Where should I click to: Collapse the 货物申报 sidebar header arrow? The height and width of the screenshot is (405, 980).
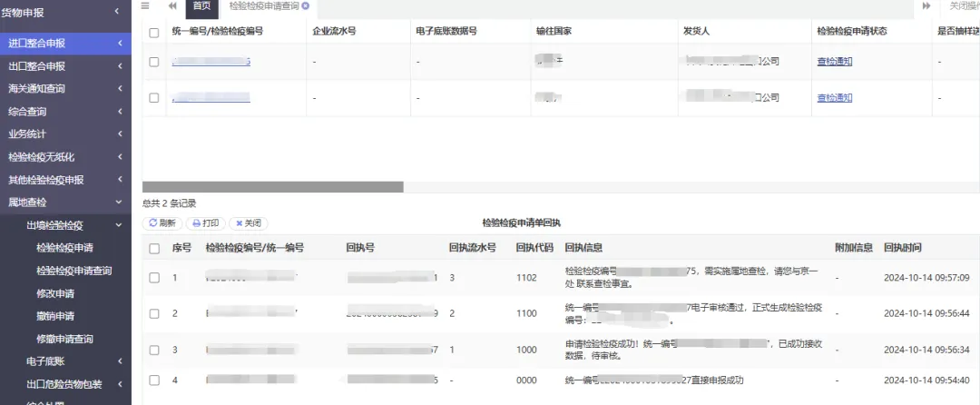point(117,11)
